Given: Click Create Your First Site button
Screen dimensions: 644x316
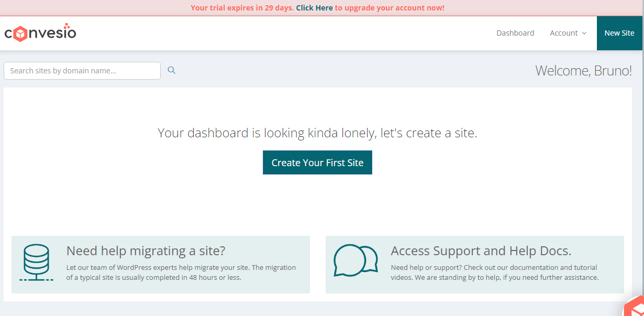Looking at the screenshot, I should (x=317, y=162).
